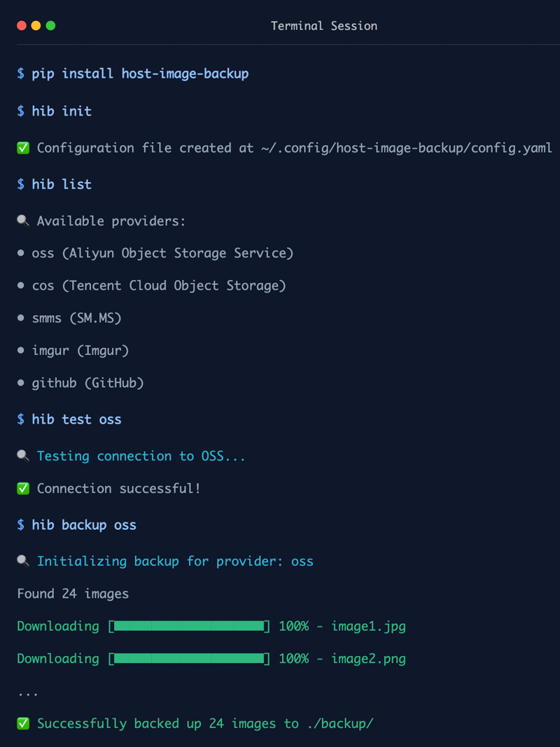Click the cos Tencent Cloud provider entry
The height and width of the screenshot is (747, 560).
pos(159,286)
